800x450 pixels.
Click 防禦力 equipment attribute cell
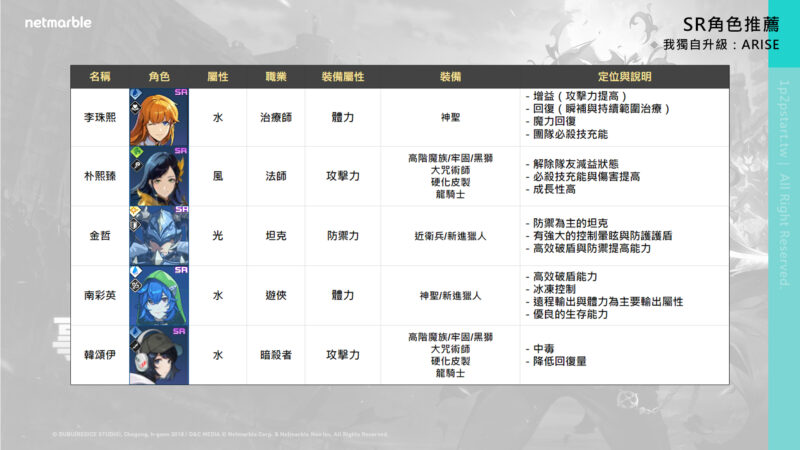[343, 236]
